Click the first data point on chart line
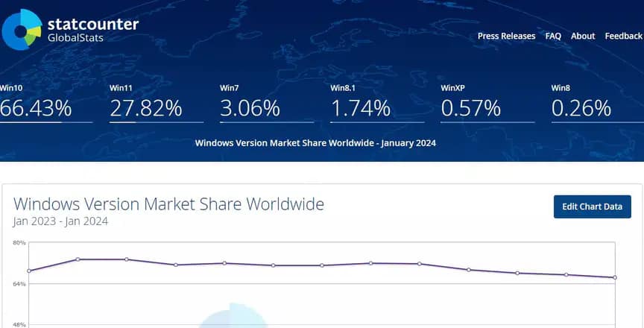This screenshot has width=644, height=328. 29,271
